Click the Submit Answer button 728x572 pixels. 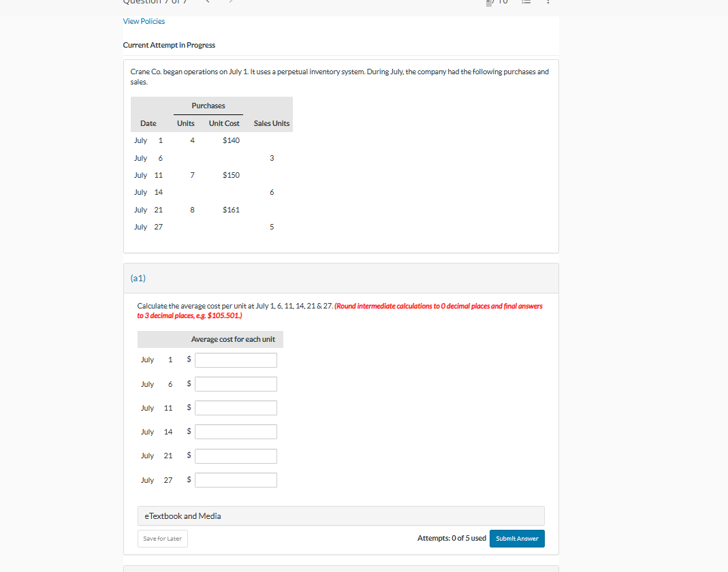(517, 538)
